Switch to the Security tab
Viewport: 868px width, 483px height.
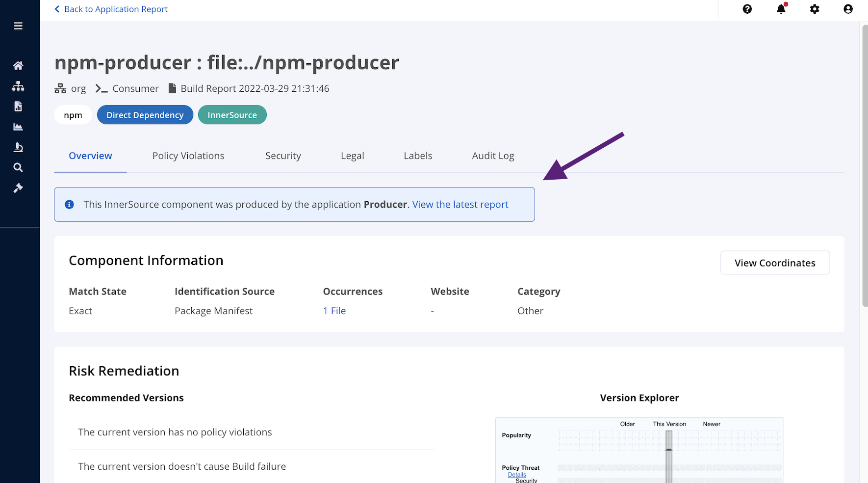coord(283,156)
